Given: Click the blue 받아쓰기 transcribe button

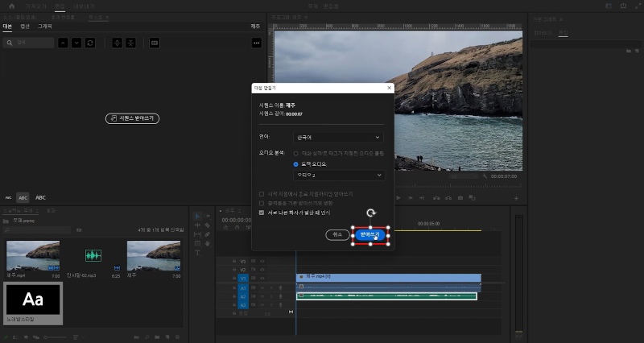Looking at the screenshot, I should (369, 234).
